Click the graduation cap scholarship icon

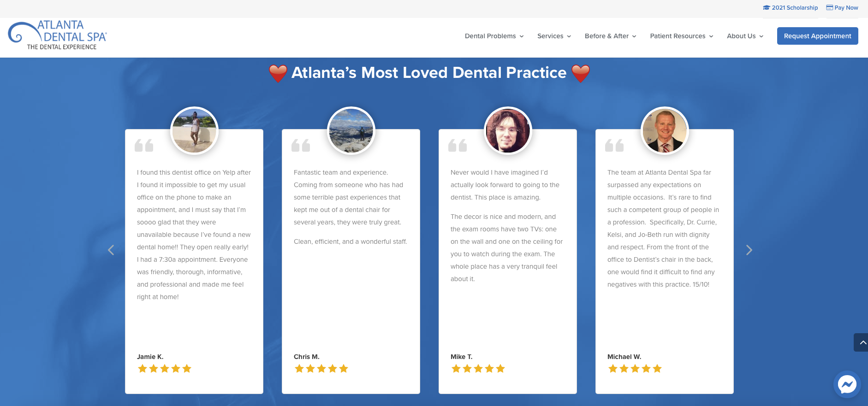(x=767, y=8)
